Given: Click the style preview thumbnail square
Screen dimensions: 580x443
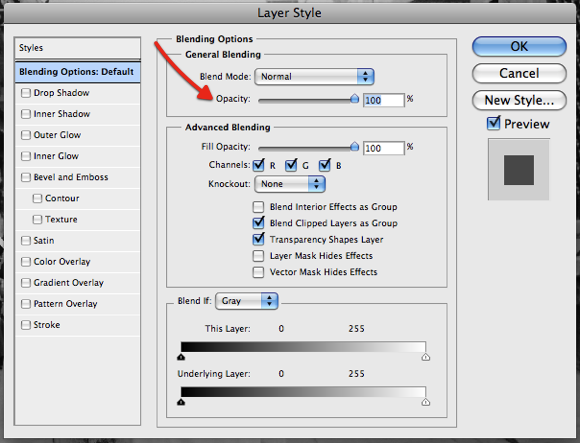Looking at the screenshot, I should pos(519,170).
